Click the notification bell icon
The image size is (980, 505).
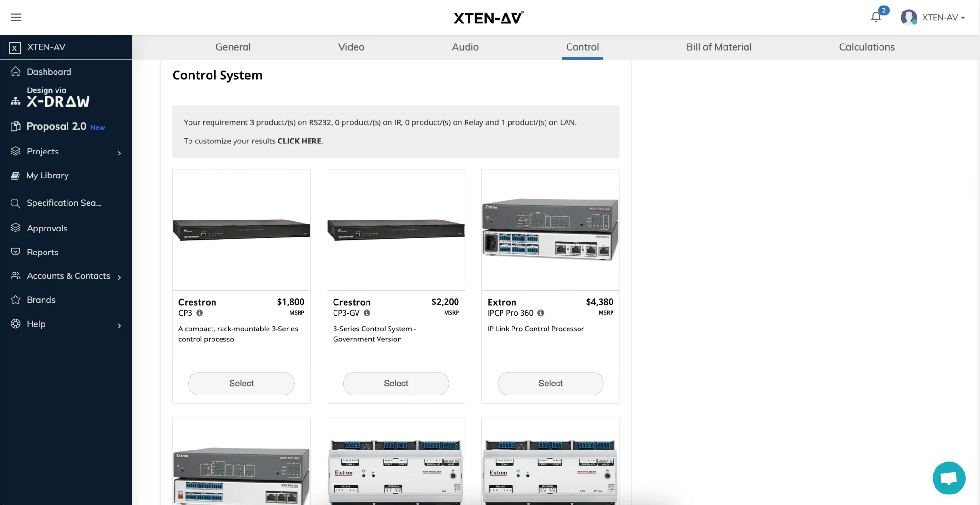876,17
